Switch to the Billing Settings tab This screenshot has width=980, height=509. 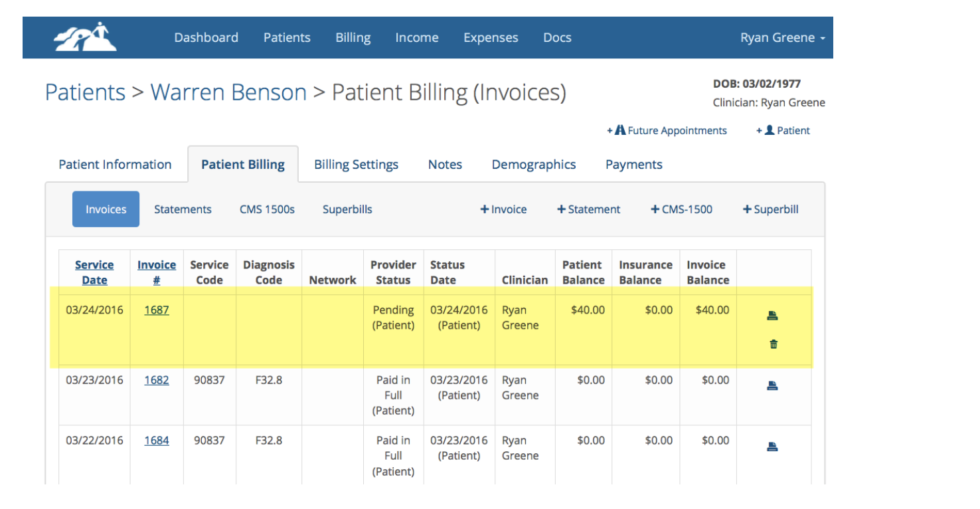[x=356, y=165]
